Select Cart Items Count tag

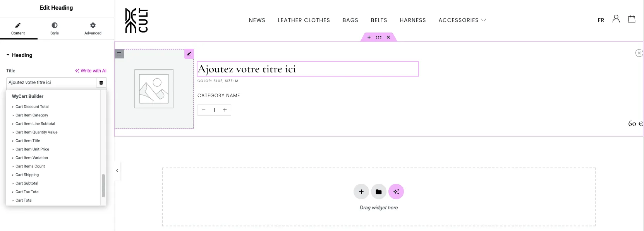[x=30, y=166]
